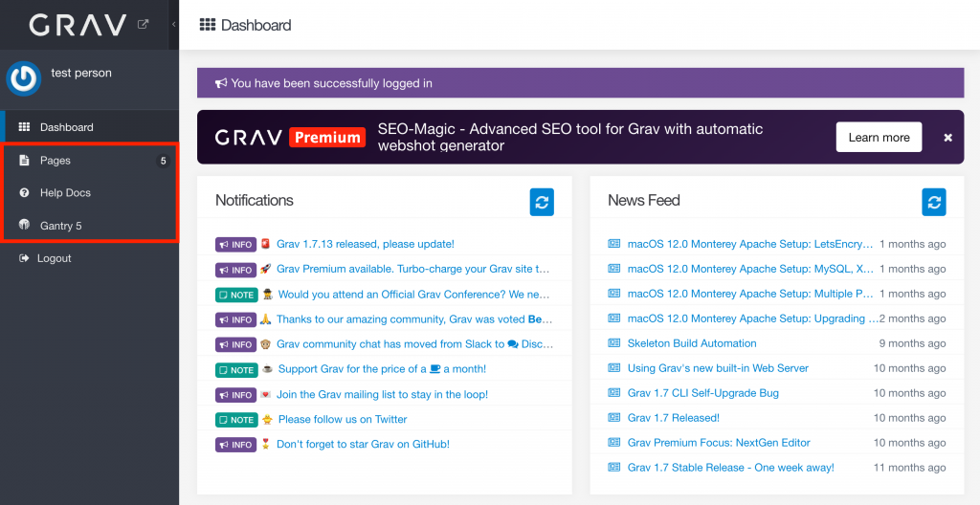Viewport: 980px width, 505px height.
Task: Open 'Grav Premium available' notification link
Action: point(413,269)
